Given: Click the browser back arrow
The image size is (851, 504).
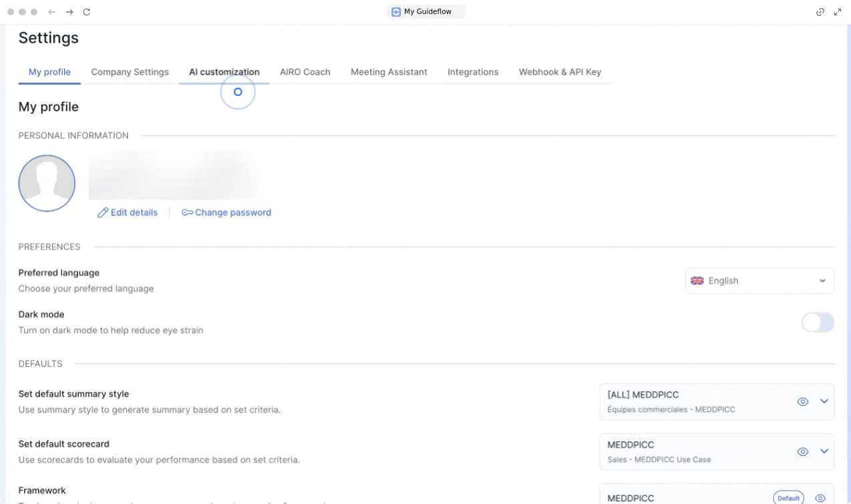Looking at the screenshot, I should point(52,12).
